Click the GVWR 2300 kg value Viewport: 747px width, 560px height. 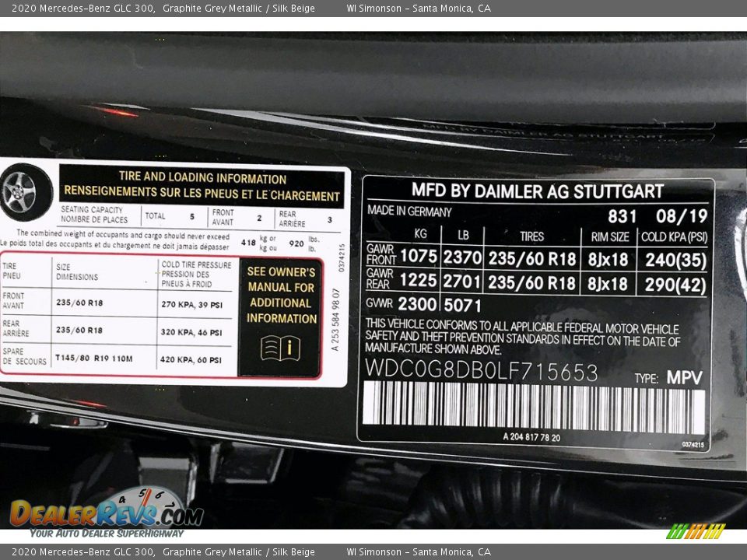click(417, 304)
